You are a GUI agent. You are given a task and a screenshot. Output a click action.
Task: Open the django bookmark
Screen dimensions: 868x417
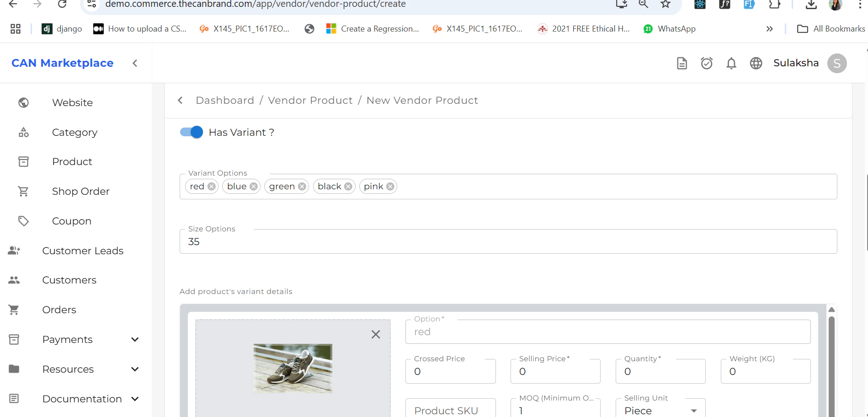[x=62, y=29]
